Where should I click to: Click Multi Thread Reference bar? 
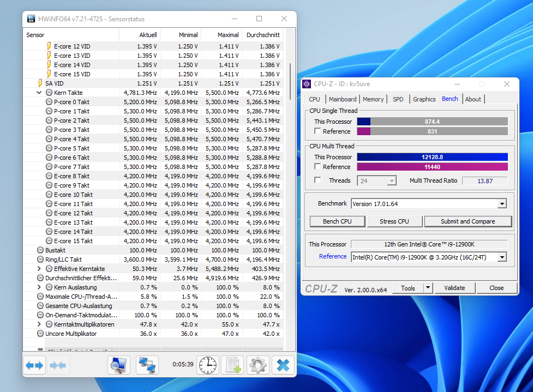432,167
